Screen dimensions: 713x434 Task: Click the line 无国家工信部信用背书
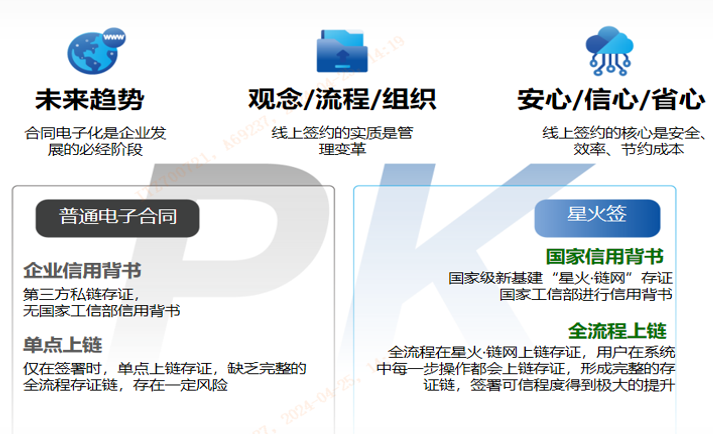(102, 311)
